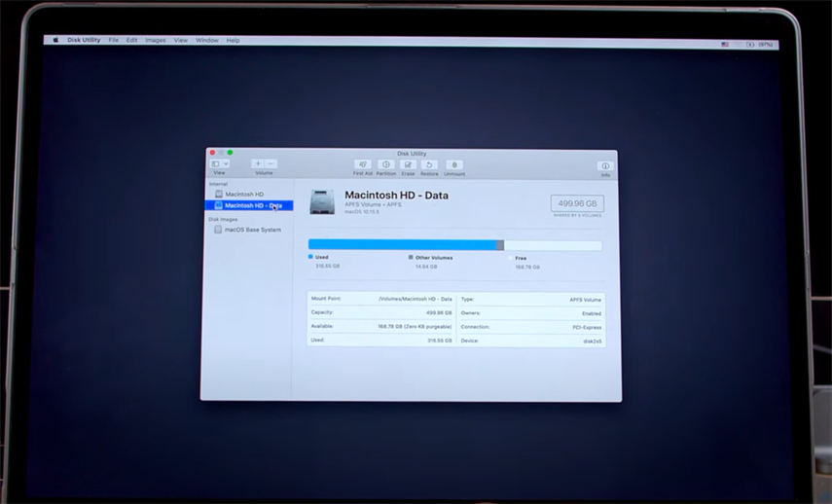The height and width of the screenshot is (504, 832).
Task: Click the large hard drive icon
Action: (322, 202)
